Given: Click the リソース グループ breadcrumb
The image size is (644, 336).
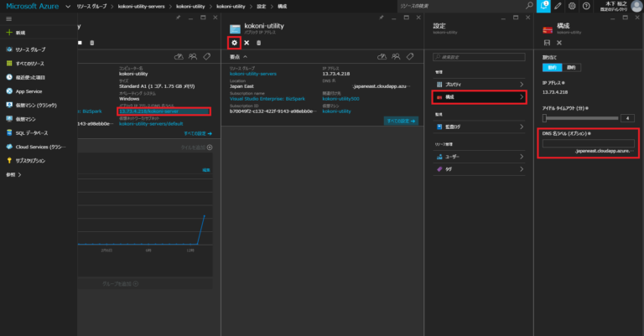Looking at the screenshot, I should click(x=91, y=6).
